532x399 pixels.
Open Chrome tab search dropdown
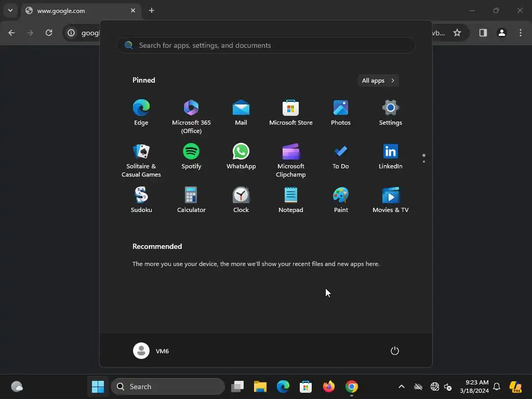pyautogui.click(x=10, y=10)
